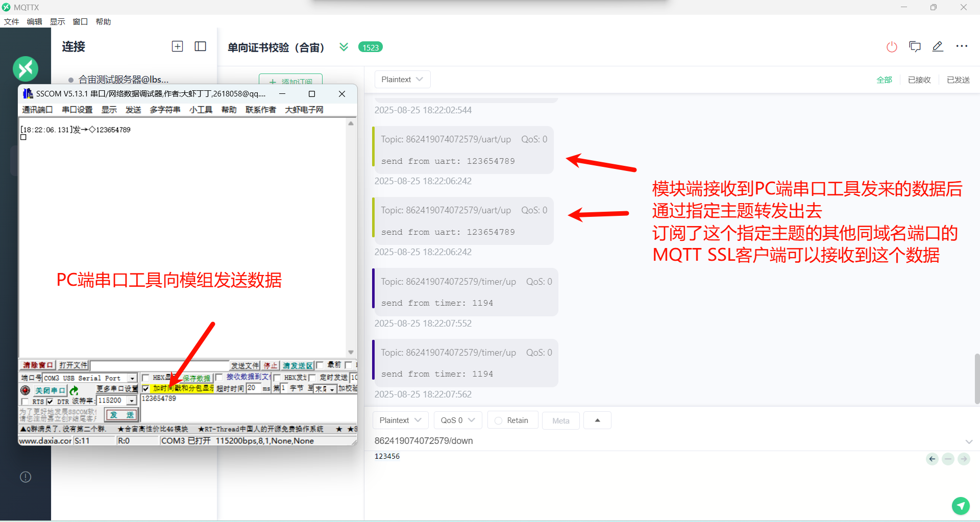Open SSCOM 串口设置 menu
Viewport: 980px width, 522px height.
point(77,109)
